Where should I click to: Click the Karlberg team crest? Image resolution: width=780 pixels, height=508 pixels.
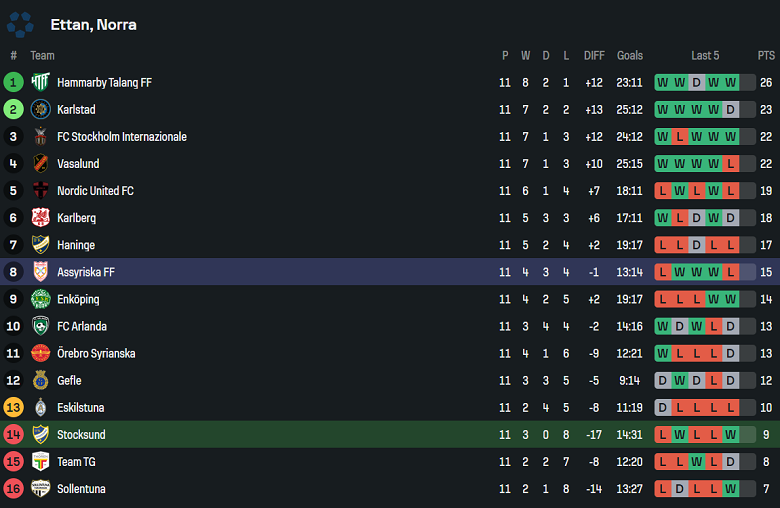click(x=40, y=218)
